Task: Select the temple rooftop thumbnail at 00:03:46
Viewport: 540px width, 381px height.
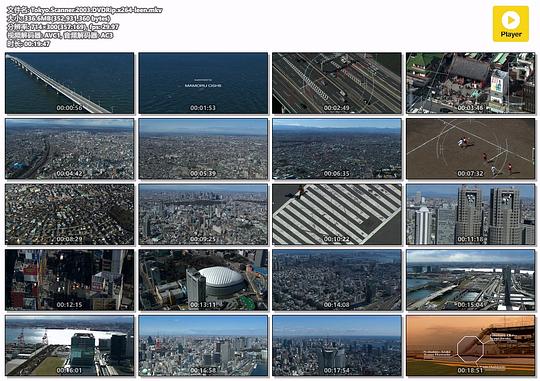Action: [470, 83]
